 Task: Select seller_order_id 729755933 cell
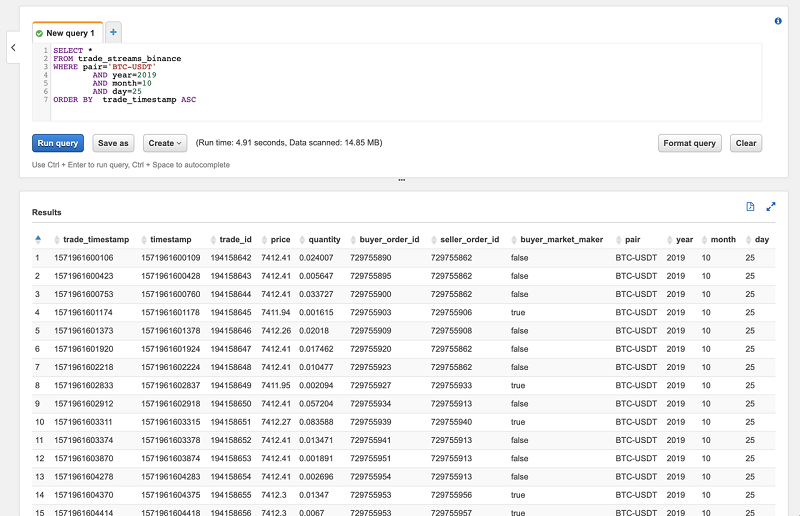pyautogui.click(x=452, y=385)
